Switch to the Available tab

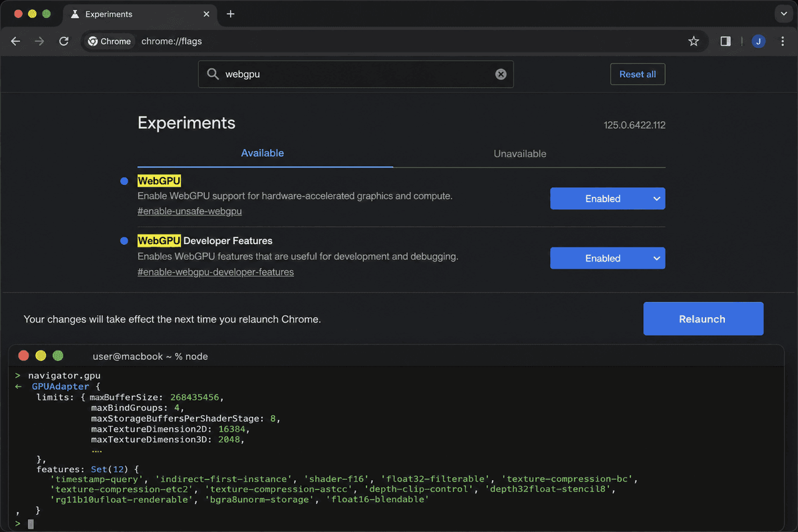[x=263, y=153]
